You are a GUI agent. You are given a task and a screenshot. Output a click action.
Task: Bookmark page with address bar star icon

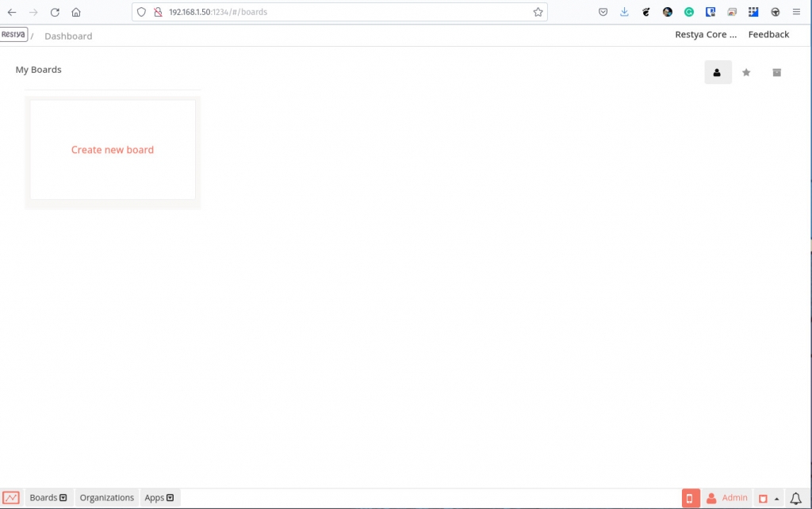click(x=538, y=12)
